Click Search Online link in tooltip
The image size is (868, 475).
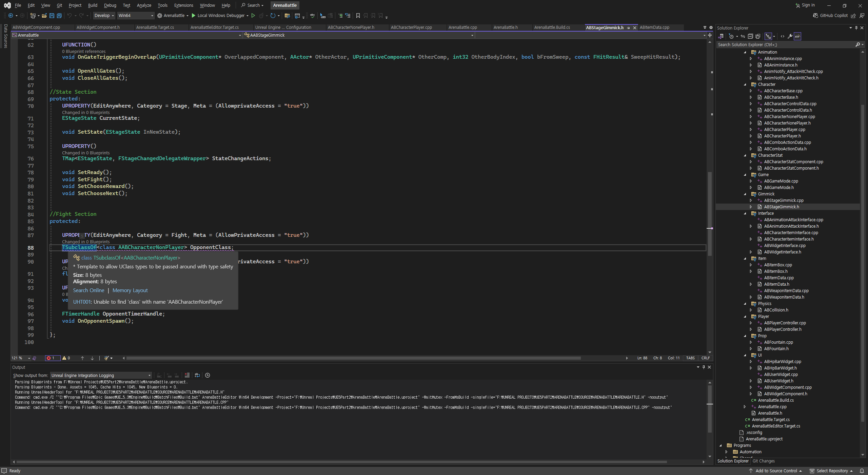tap(88, 290)
